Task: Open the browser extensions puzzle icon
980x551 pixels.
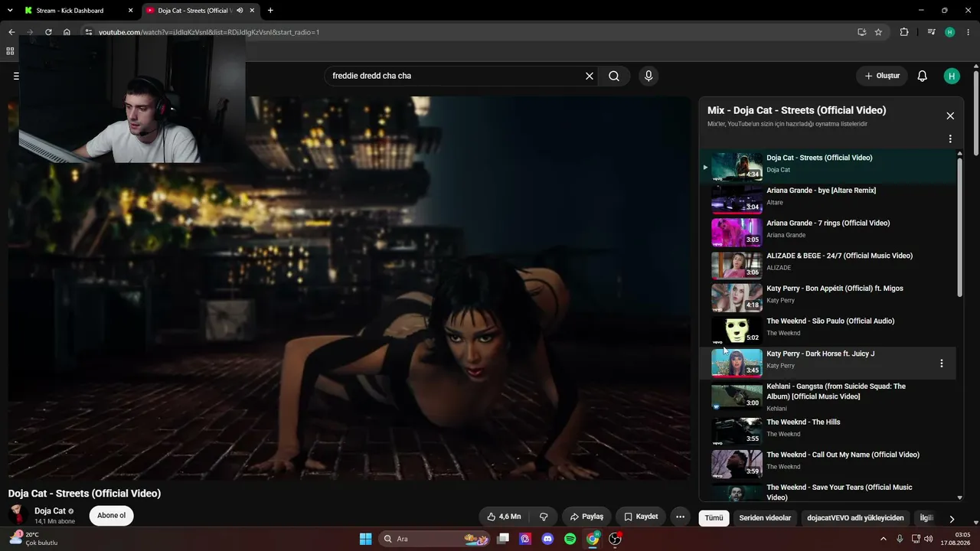Action: (904, 32)
